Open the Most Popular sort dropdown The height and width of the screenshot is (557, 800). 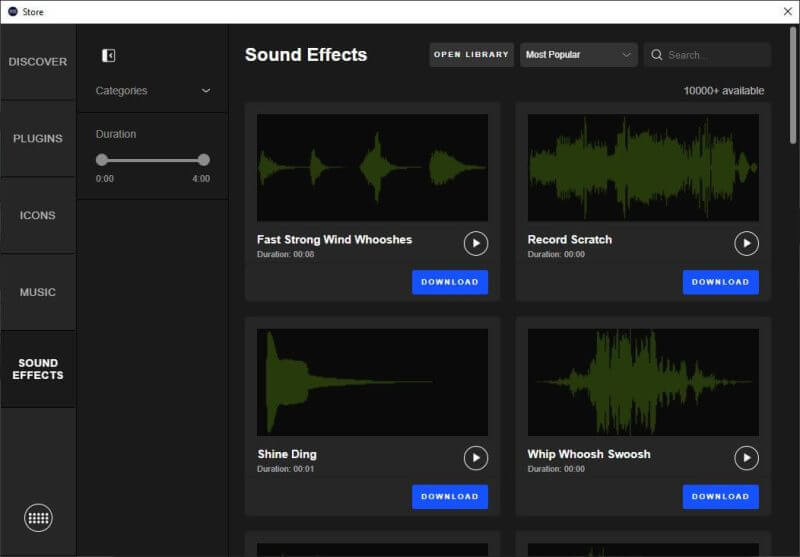579,55
